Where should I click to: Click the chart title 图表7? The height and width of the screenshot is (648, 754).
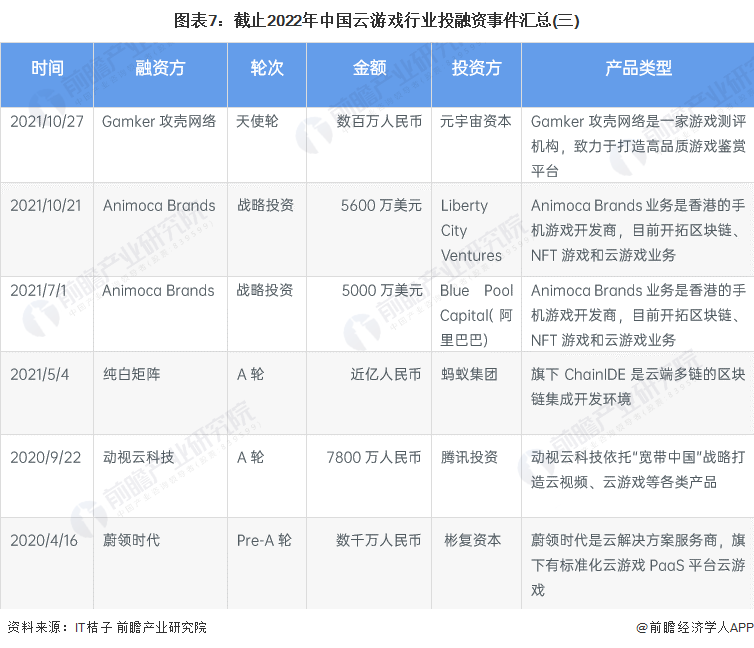point(377,21)
